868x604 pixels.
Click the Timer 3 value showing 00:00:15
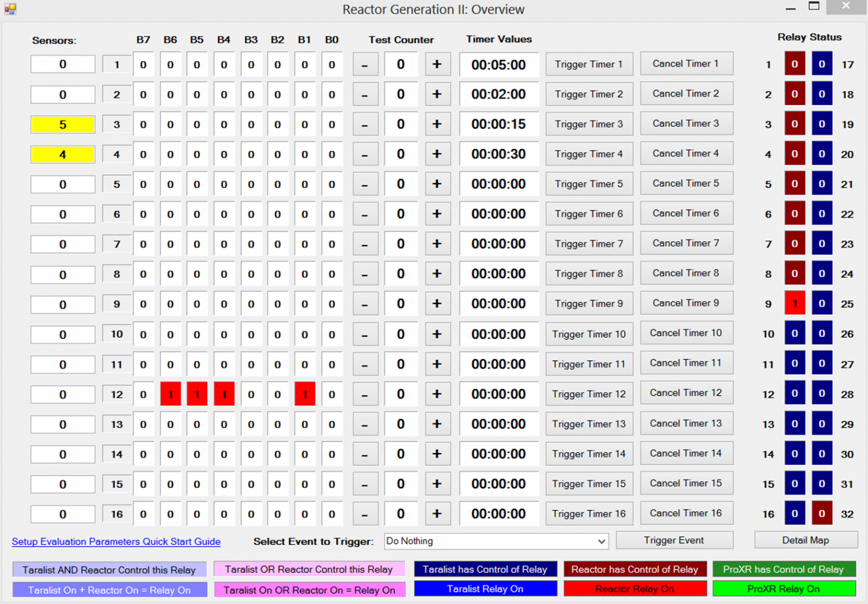point(498,125)
